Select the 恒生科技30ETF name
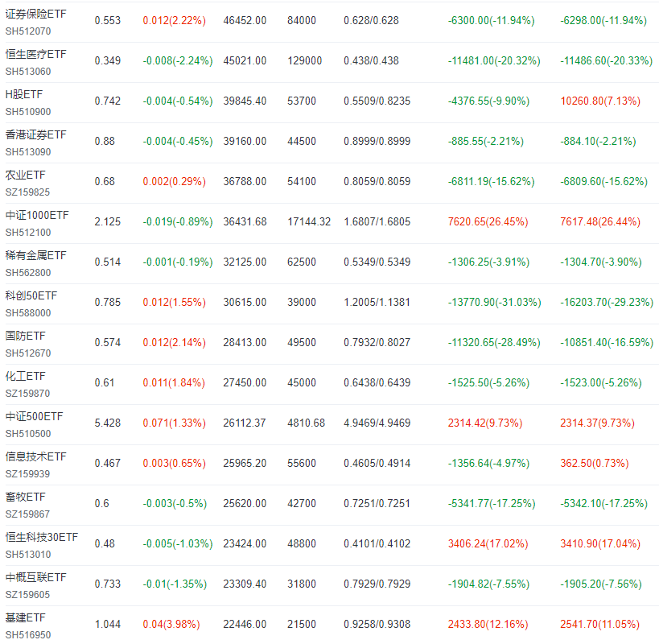The height and width of the screenshot is (644, 659). (42, 537)
